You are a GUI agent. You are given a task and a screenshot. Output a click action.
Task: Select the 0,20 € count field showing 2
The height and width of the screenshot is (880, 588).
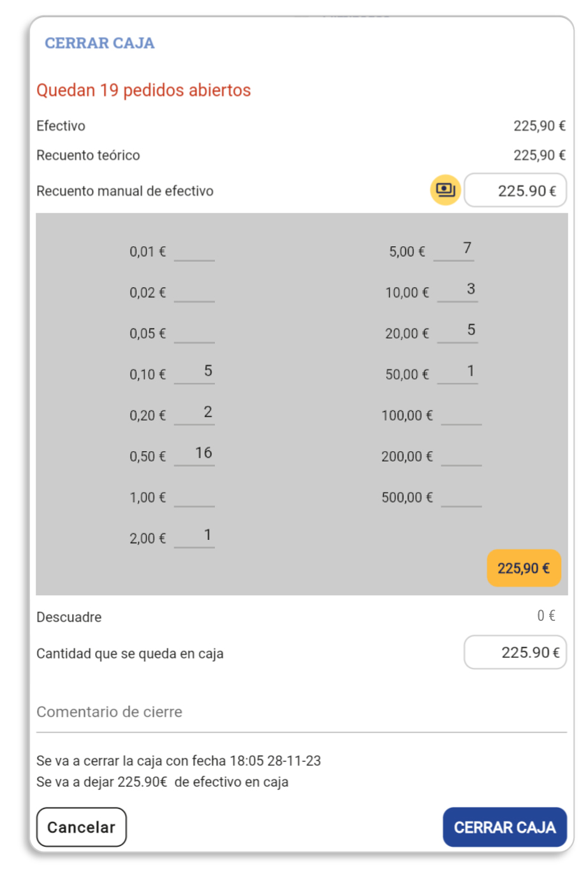(x=195, y=414)
